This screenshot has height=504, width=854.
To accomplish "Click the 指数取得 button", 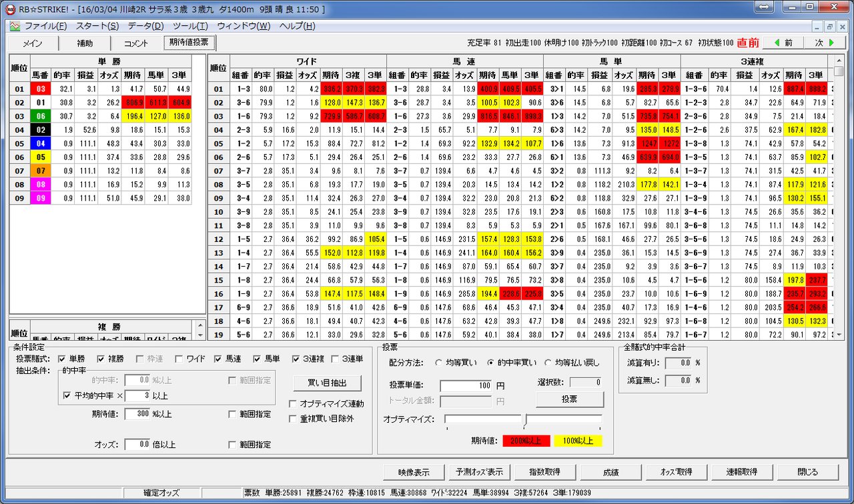I will [x=545, y=472].
